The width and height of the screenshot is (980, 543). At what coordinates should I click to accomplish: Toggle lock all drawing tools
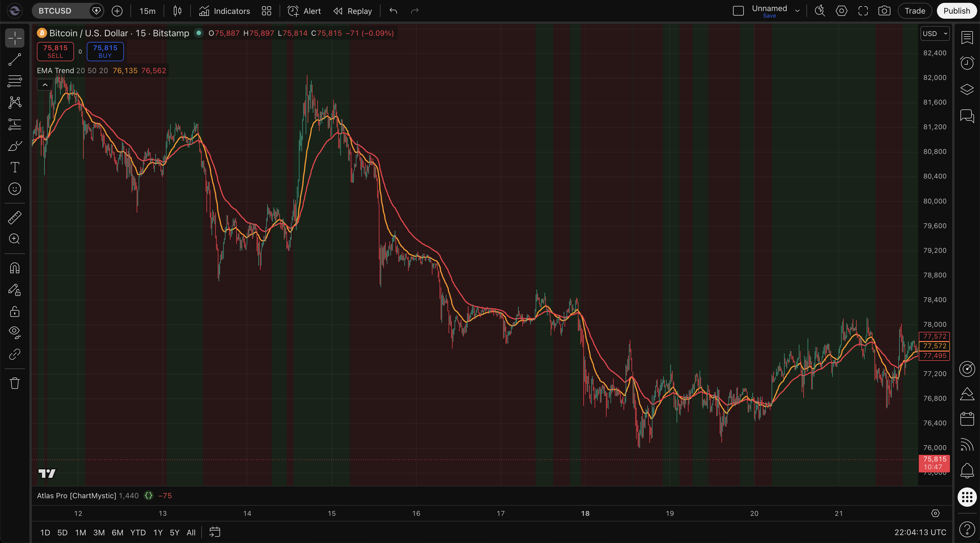14,311
